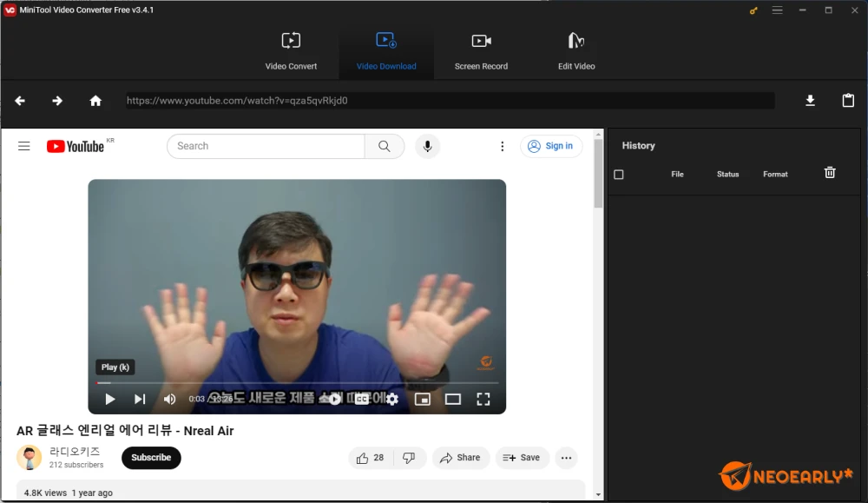
Task: Tick the History select-all checkbox
Action: pos(619,175)
